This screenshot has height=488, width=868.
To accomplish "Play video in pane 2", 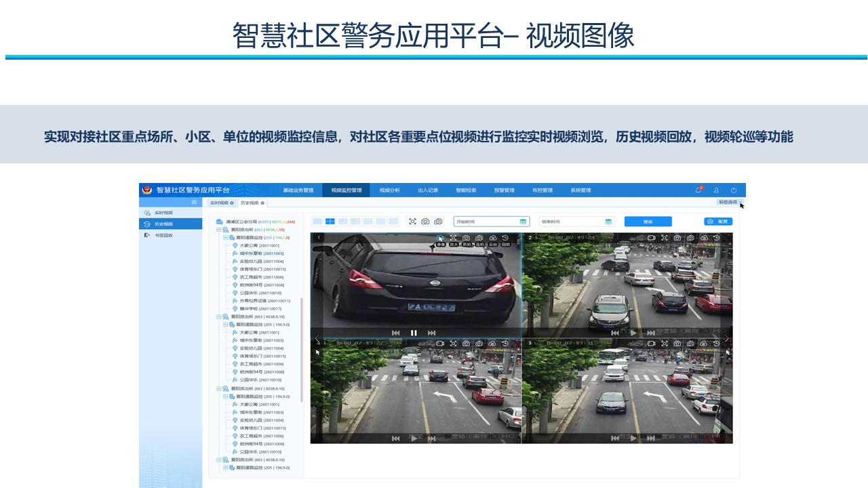I will pos(633,333).
